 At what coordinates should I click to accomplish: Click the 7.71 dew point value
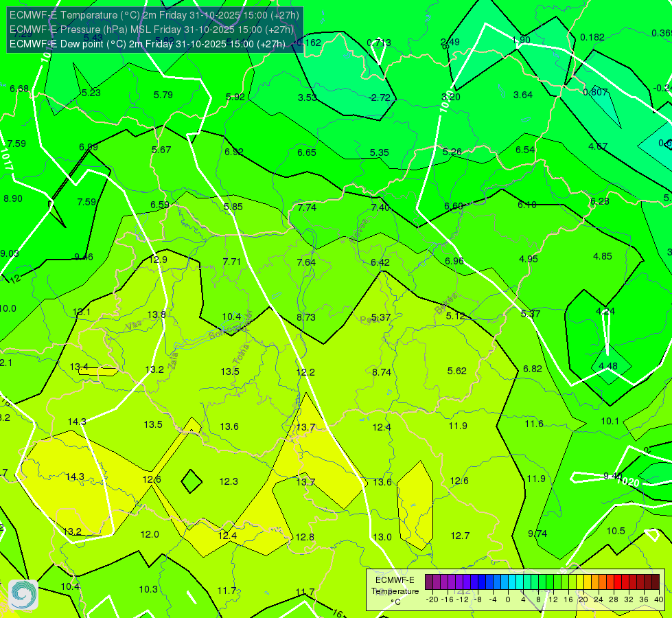pos(232,262)
